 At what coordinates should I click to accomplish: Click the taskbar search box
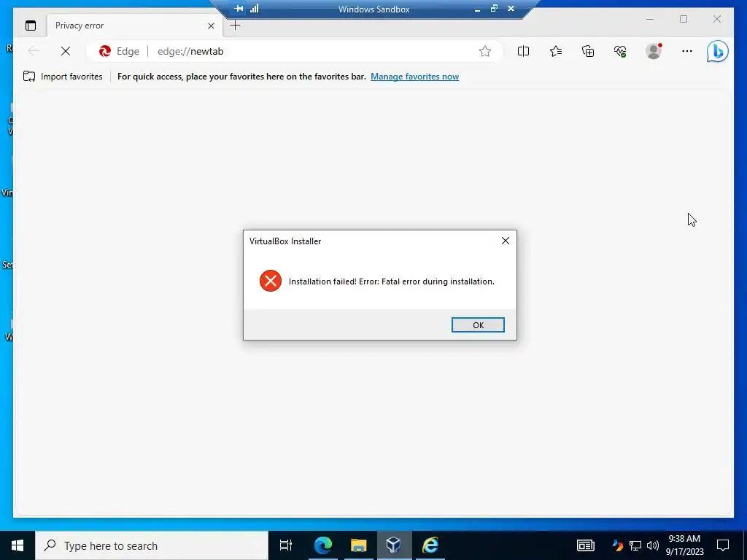click(x=152, y=545)
